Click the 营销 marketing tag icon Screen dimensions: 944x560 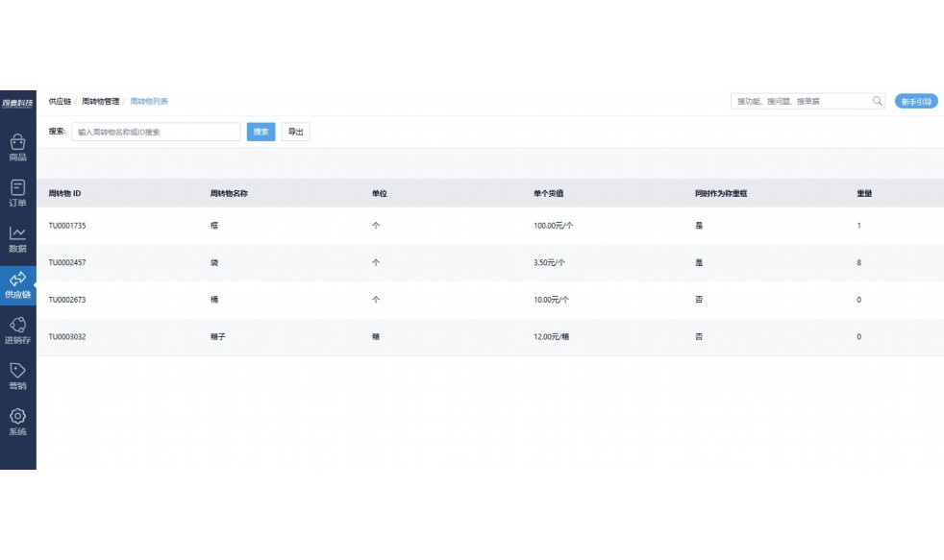click(x=17, y=376)
